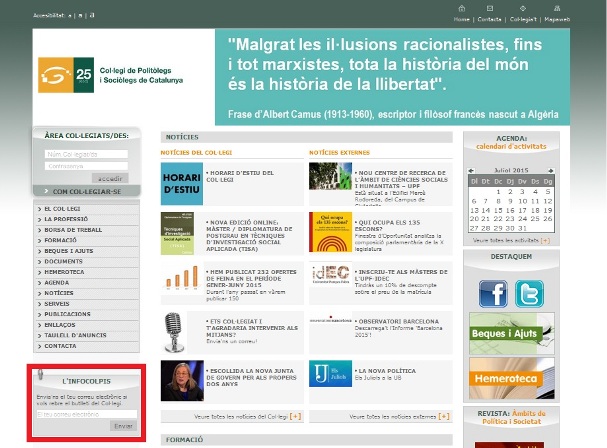The width and height of the screenshot is (607, 448).
Task: Open the idEC logo thumbnail
Action: point(330,273)
